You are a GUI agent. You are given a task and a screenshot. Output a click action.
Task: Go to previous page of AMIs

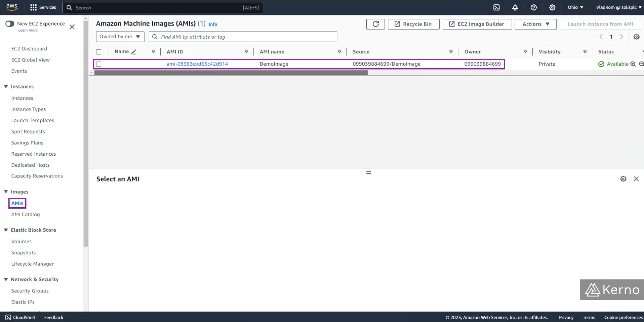(601, 37)
